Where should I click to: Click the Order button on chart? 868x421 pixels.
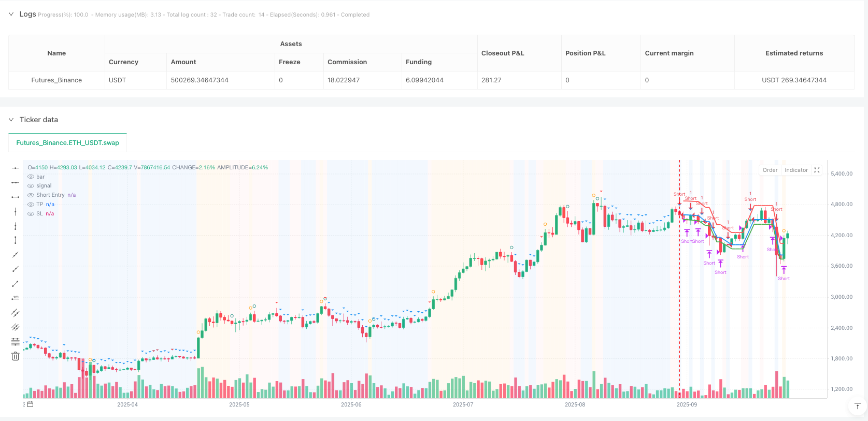click(x=770, y=170)
